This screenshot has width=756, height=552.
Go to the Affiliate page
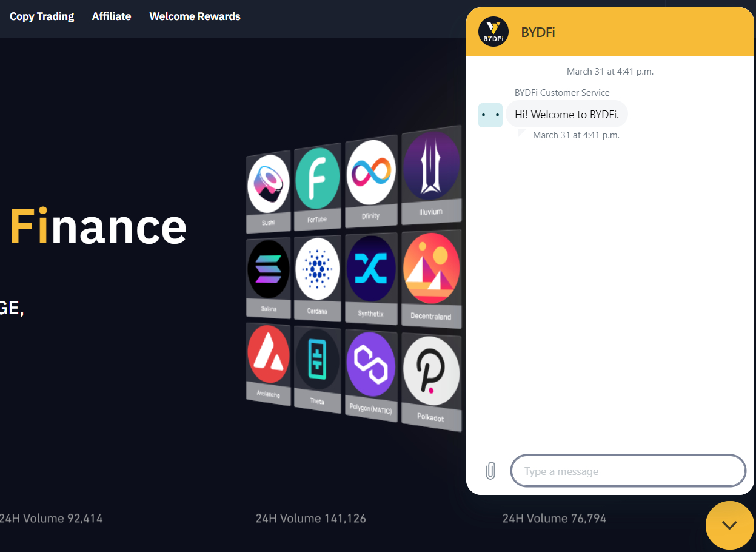[112, 16]
